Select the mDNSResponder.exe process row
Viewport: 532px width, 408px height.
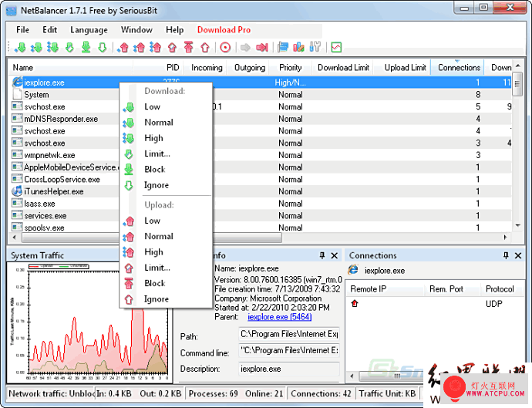(x=260, y=119)
